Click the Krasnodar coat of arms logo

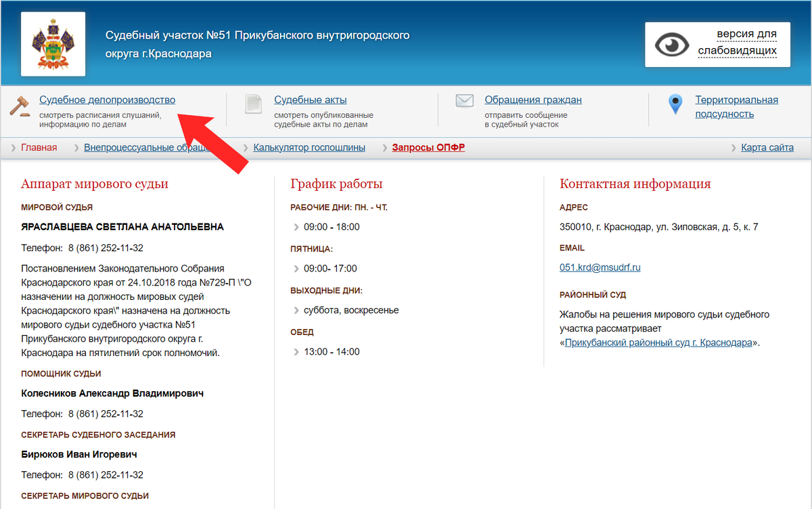point(53,44)
